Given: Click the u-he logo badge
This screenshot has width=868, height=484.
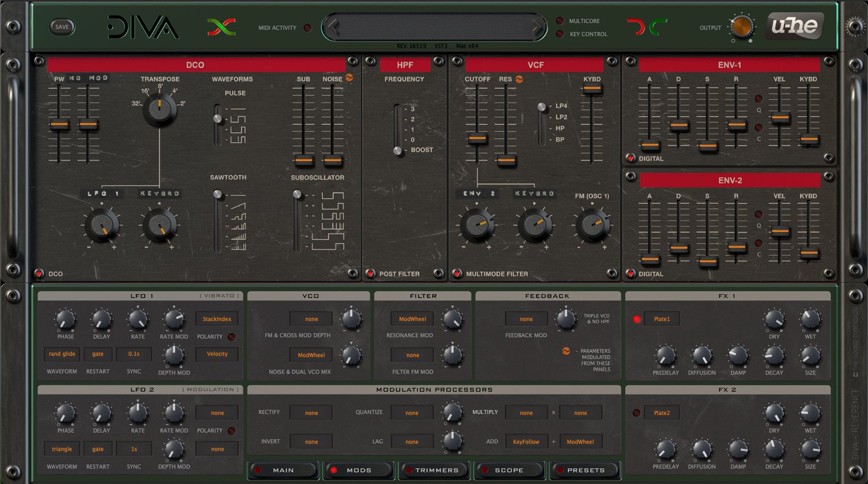Looking at the screenshot, I should click(795, 26).
